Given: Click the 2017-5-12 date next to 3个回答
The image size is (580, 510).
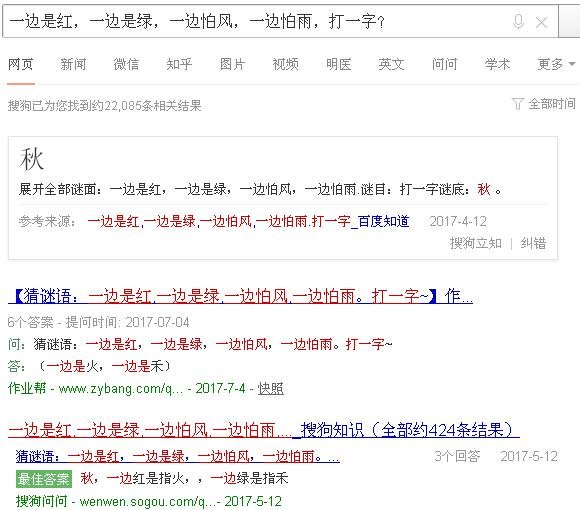Looking at the screenshot, I should click(529, 456).
